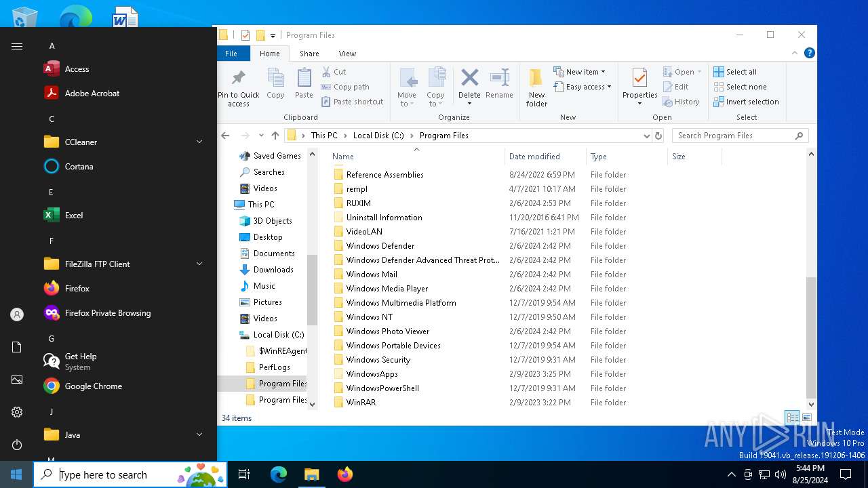
Task: Open Excel from Start menu
Action: click(125, 216)
